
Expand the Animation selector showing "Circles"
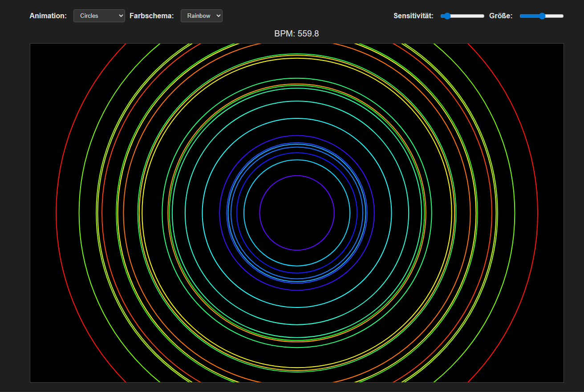click(99, 15)
